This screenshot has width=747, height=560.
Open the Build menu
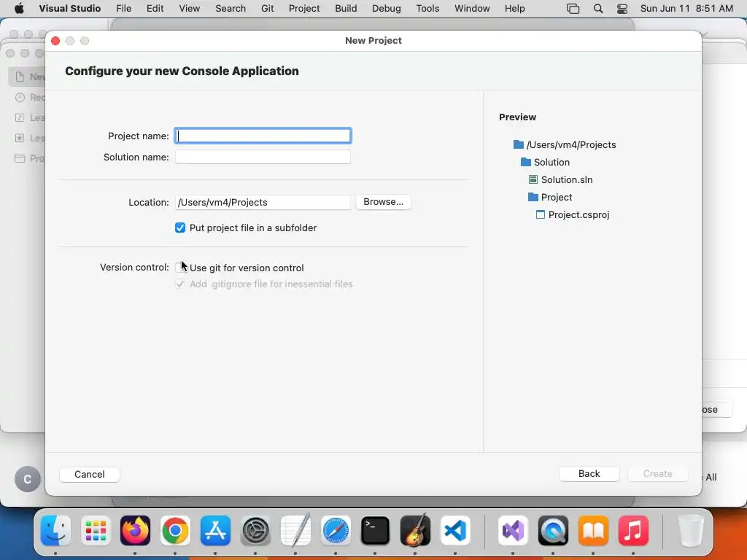click(x=346, y=9)
